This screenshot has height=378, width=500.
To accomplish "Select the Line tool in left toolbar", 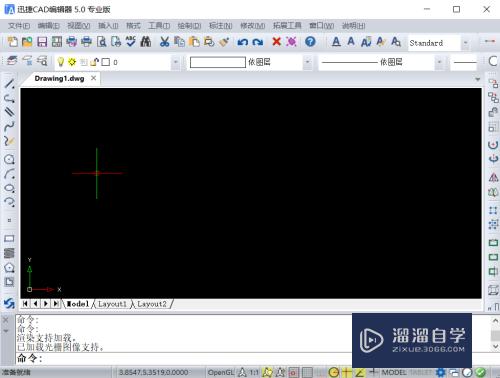I will pyautogui.click(x=9, y=83).
